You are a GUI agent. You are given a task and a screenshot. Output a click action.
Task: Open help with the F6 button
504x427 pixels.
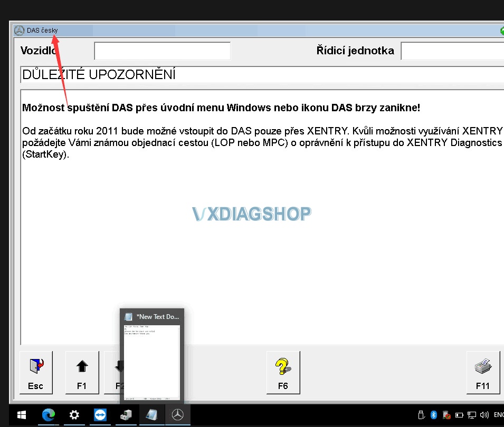coord(283,372)
